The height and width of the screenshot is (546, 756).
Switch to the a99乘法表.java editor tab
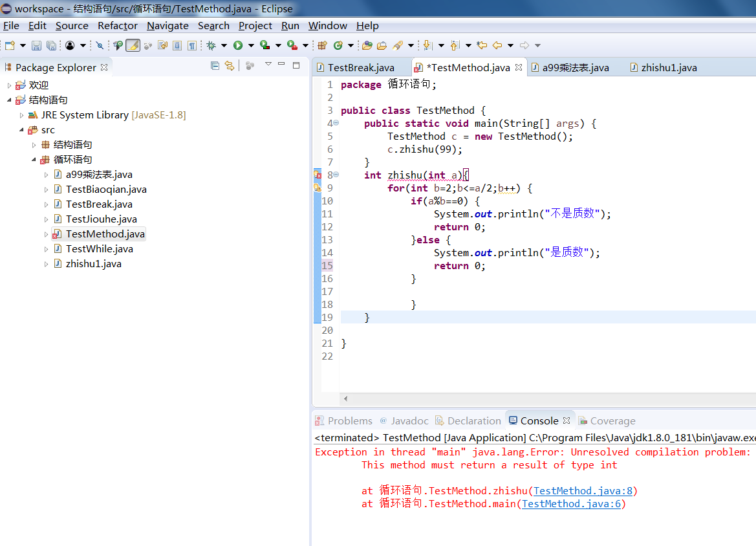(575, 67)
